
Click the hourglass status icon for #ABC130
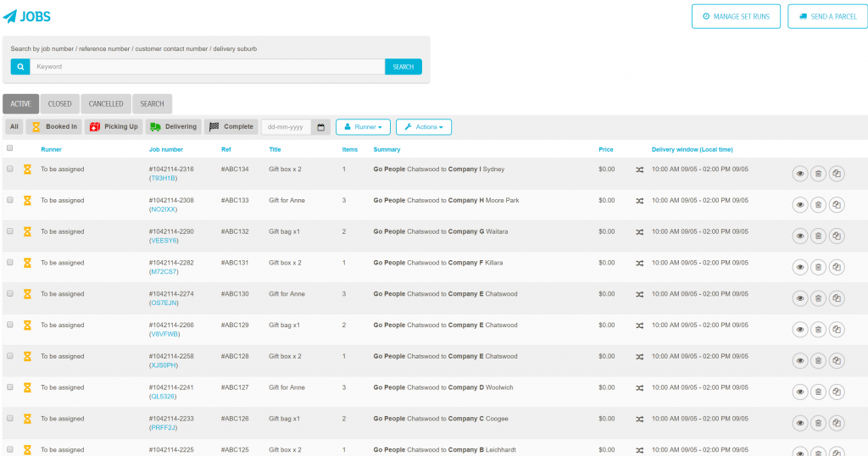27,294
